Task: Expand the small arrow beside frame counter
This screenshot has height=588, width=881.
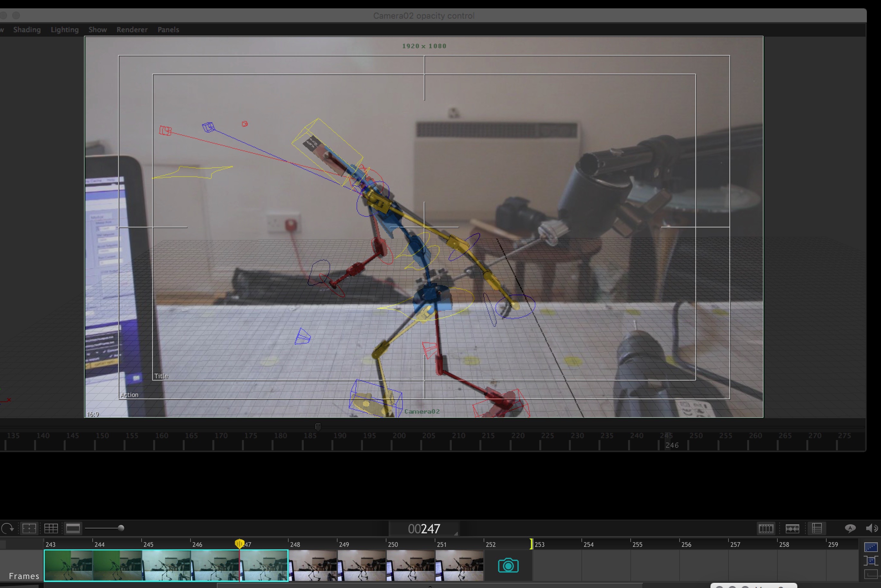Action: click(456, 533)
